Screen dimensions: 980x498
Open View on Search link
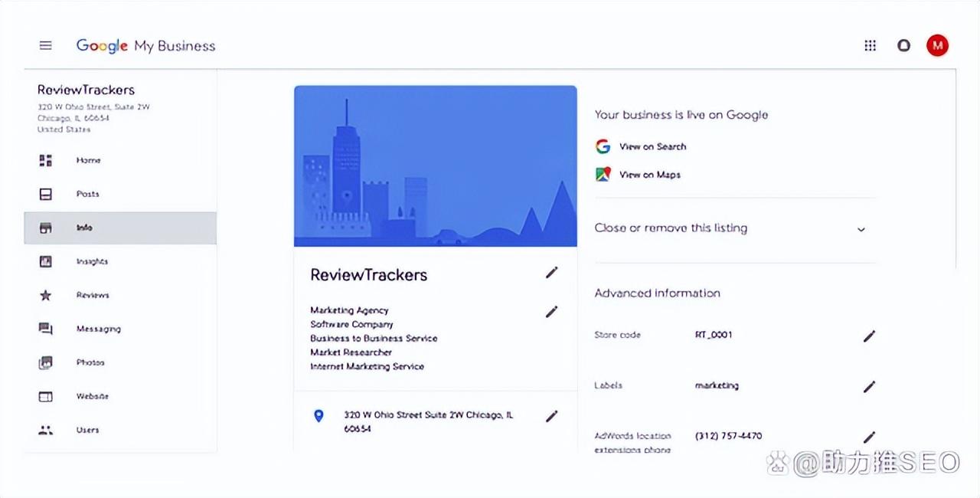pyautogui.click(x=652, y=146)
